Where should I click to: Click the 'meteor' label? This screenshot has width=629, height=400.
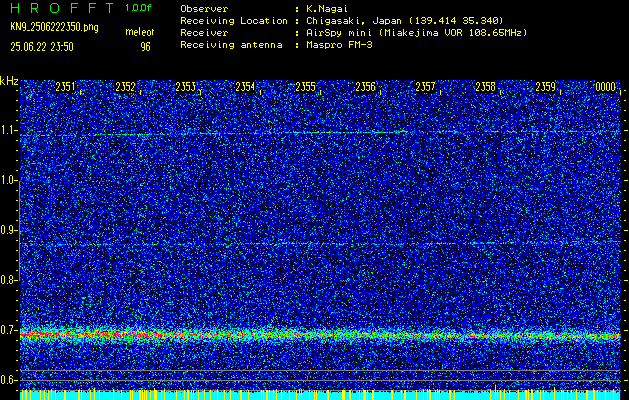pyautogui.click(x=140, y=32)
